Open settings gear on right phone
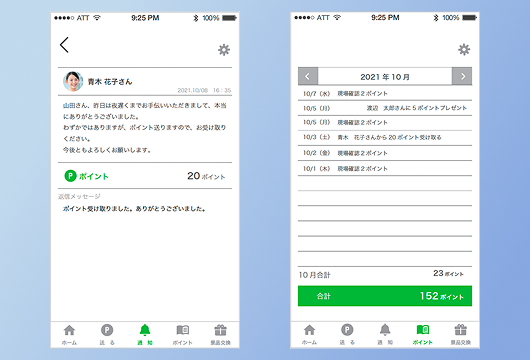This screenshot has height=360, width=530. (464, 49)
